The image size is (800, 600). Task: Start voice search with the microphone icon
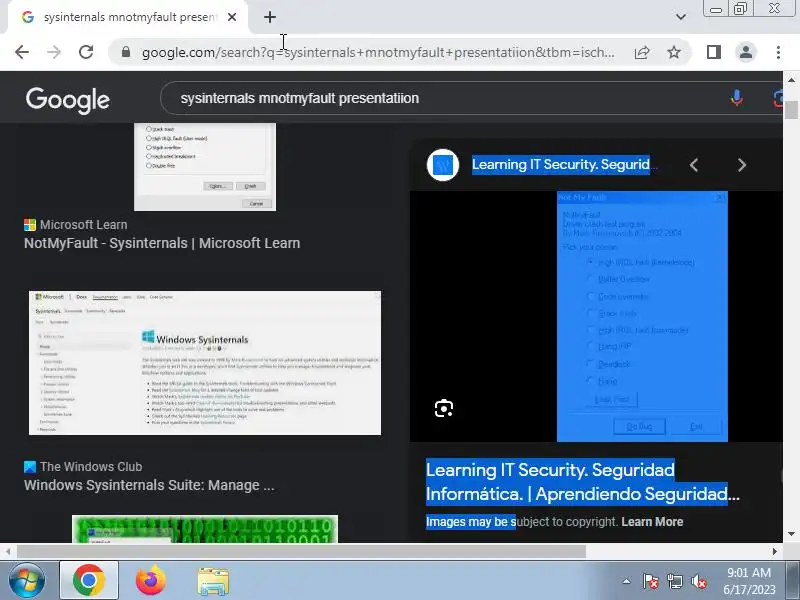736,97
